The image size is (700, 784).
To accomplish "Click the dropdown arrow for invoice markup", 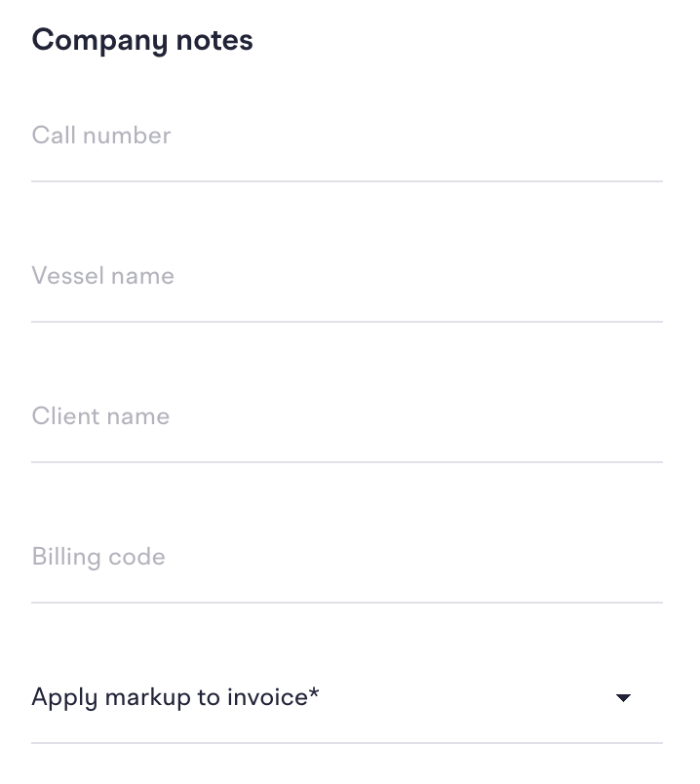I will coord(624,698).
